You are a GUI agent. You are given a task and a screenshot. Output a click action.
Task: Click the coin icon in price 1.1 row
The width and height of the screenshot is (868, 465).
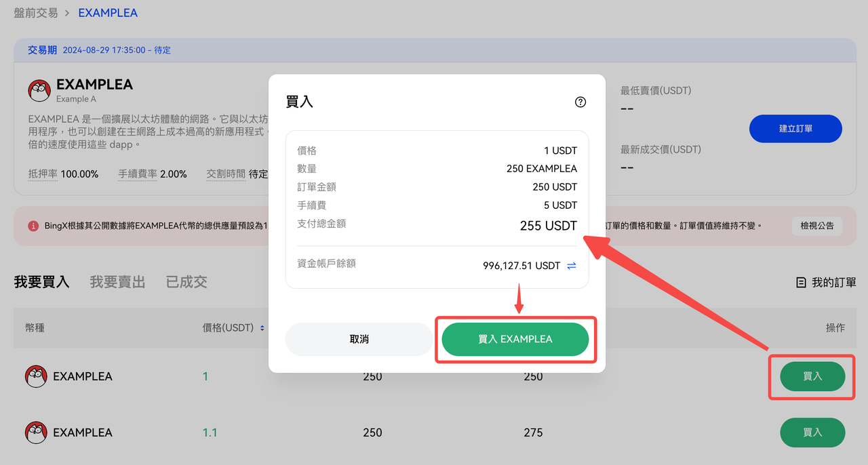tap(36, 432)
